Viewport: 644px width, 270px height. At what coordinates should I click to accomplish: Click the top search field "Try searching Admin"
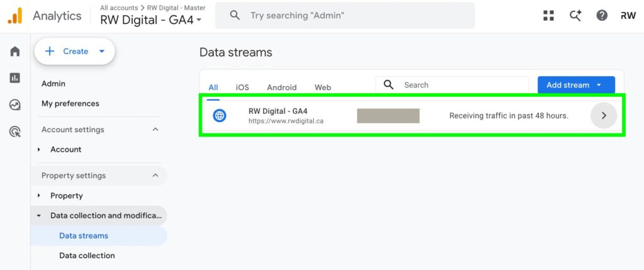point(345,16)
